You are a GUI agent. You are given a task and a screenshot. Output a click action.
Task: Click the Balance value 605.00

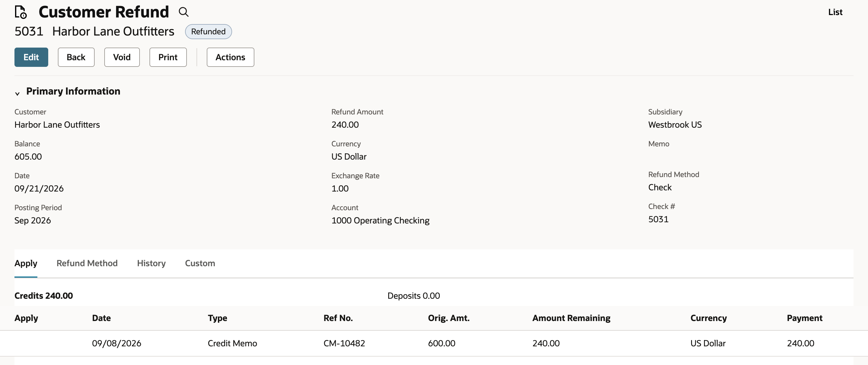pyautogui.click(x=28, y=157)
